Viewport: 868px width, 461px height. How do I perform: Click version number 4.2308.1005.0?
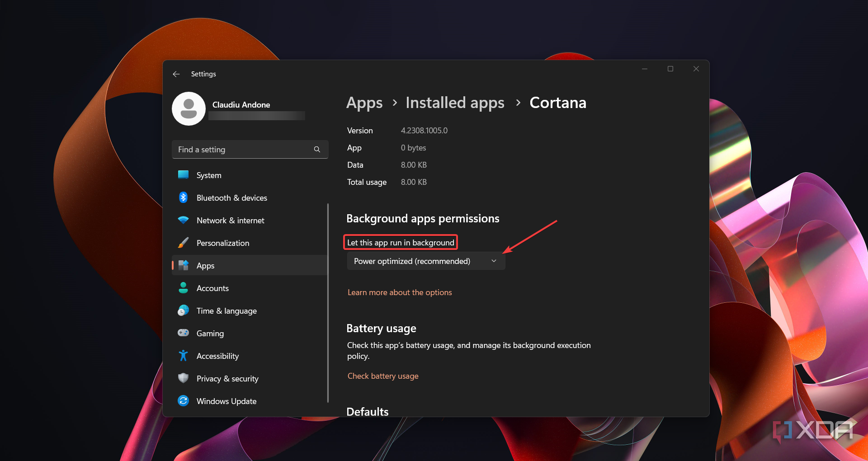[x=424, y=131]
